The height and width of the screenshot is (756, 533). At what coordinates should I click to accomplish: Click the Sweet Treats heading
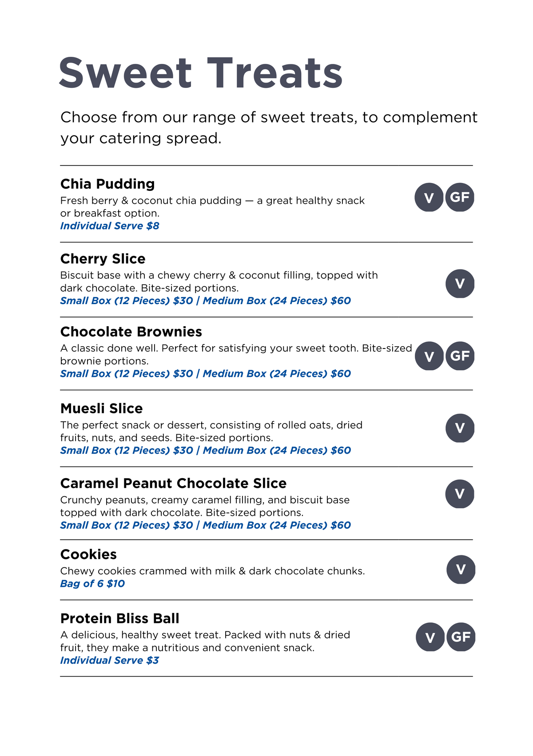point(201,73)
